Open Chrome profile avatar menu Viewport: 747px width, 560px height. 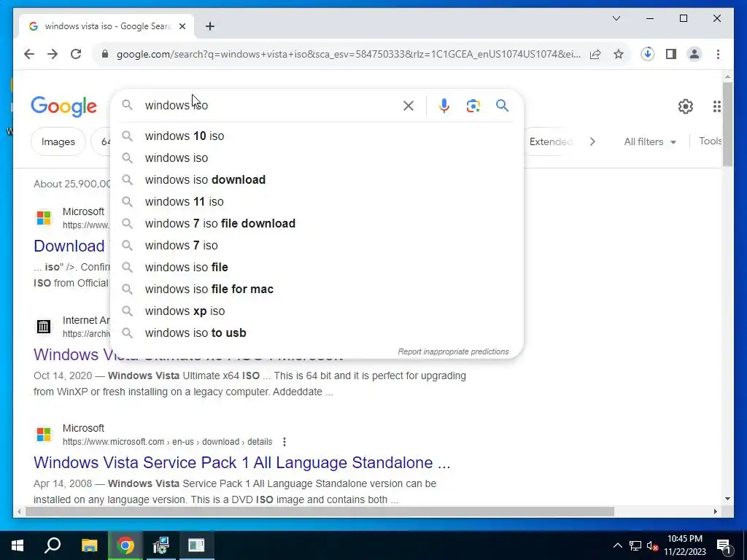tap(694, 54)
